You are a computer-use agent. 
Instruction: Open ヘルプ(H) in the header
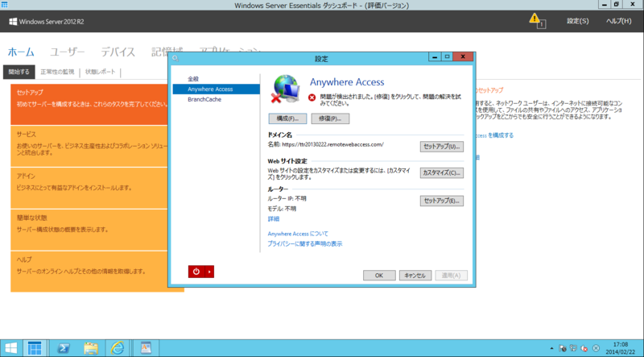click(618, 21)
